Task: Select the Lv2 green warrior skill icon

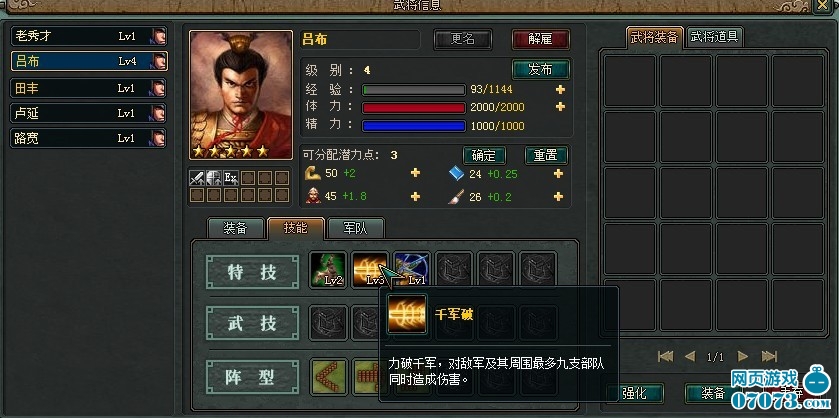Action: tap(329, 270)
